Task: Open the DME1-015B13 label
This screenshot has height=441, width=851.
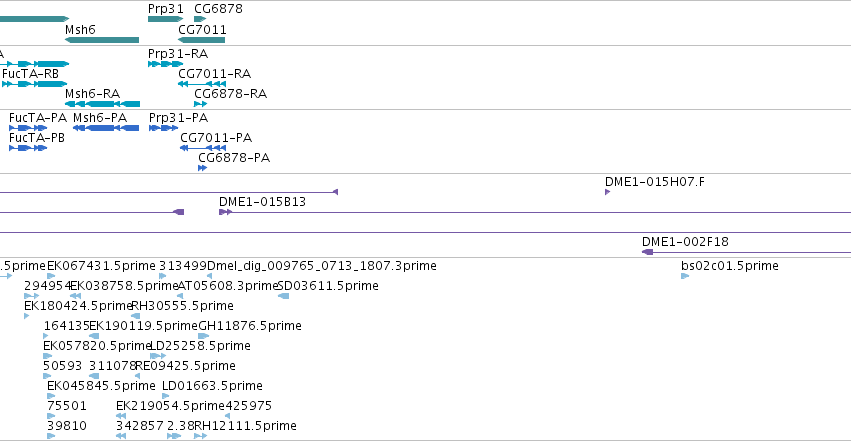Action: coord(262,202)
